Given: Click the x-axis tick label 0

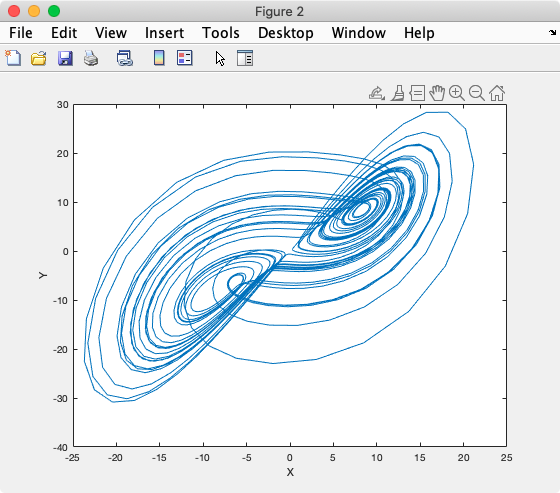Looking at the screenshot, I should point(290,458).
